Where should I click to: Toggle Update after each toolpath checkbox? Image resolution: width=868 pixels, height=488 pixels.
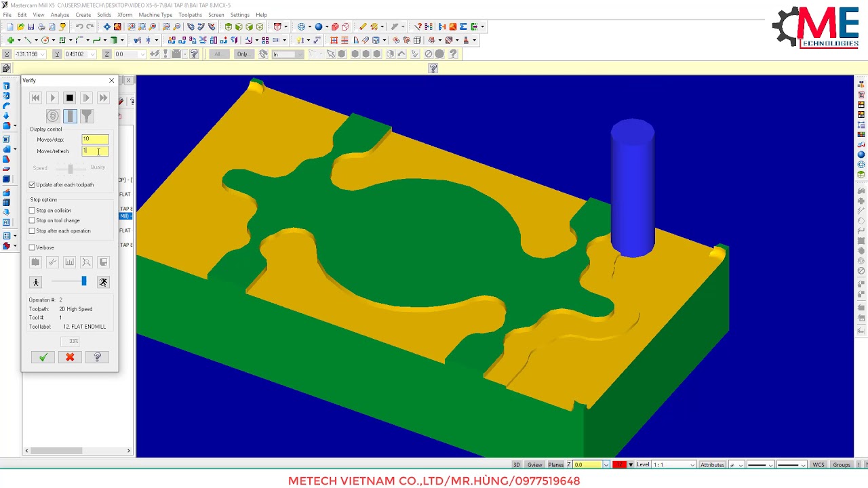point(32,185)
